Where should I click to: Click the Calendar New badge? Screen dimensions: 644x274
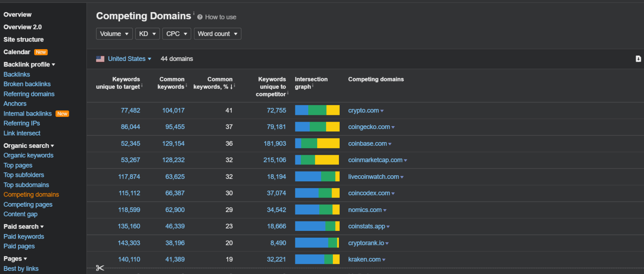tap(41, 52)
